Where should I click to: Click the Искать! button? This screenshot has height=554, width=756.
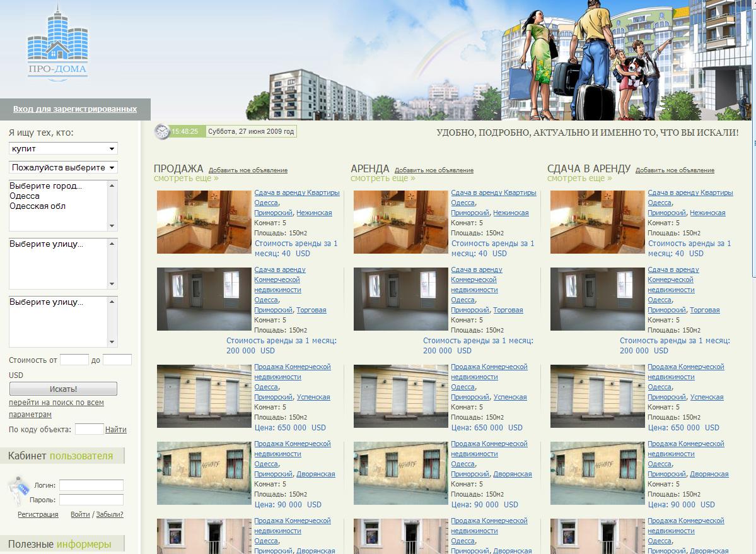click(x=63, y=389)
